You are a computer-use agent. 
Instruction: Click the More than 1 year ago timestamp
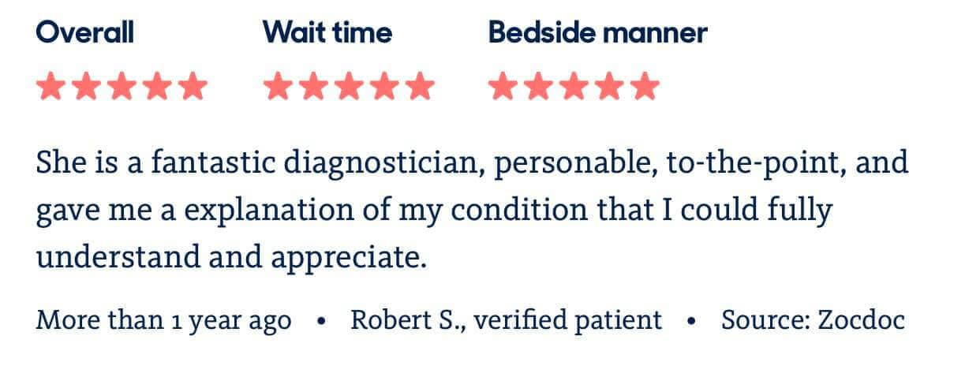click(163, 321)
